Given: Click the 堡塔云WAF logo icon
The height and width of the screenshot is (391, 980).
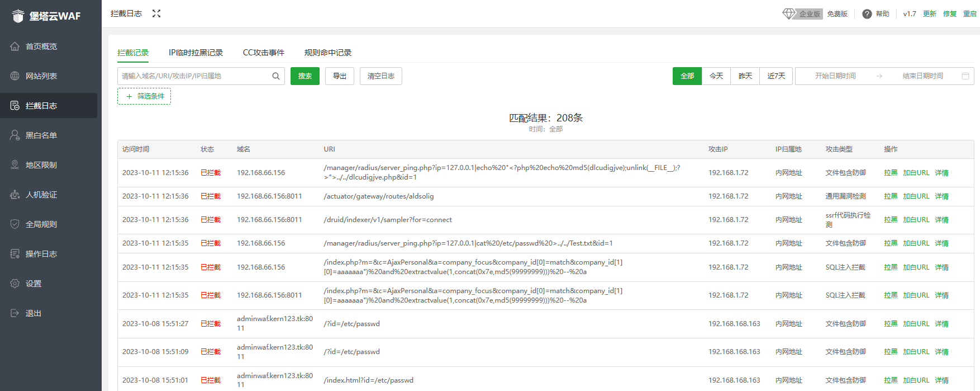Looking at the screenshot, I should coord(18,16).
